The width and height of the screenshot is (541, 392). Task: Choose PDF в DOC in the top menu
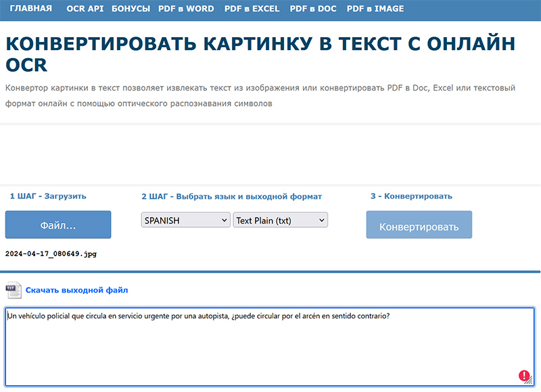point(313,9)
